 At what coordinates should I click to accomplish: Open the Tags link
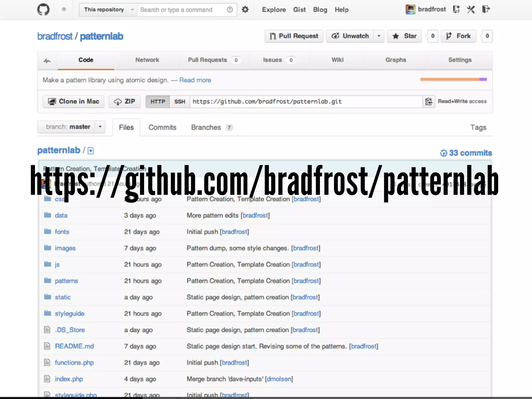(478, 128)
